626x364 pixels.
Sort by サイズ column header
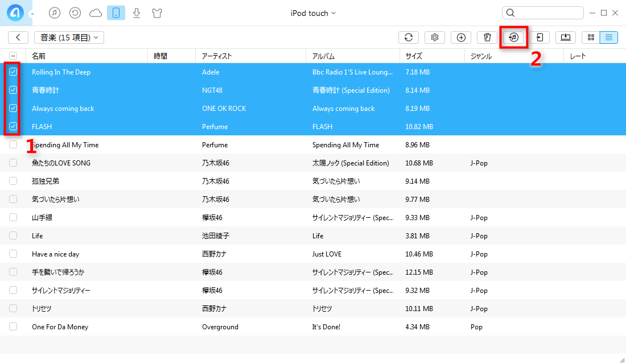pyautogui.click(x=432, y=56)
